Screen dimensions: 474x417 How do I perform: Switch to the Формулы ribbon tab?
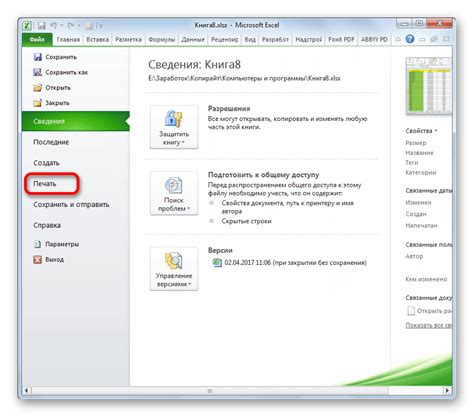tap(162, 40)
